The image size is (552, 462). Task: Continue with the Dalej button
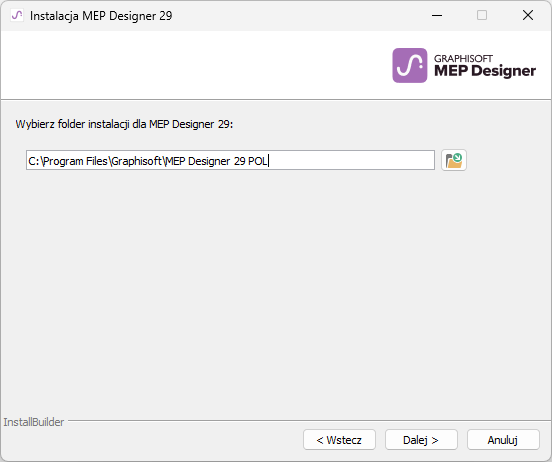[x=421, y=439]
